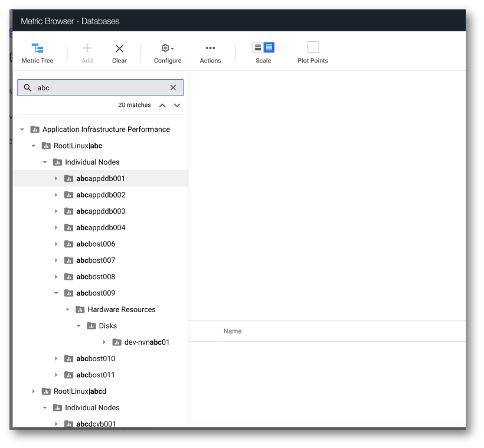Image resolution: width=484 pixels, height=448 pixels.
Task: Open the Metric Tree view icon
Action: coord(37,48)
